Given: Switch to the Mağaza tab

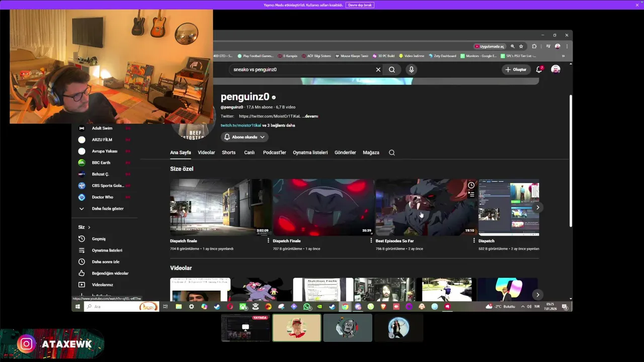Looking at the screenshot, I should 371,152.
